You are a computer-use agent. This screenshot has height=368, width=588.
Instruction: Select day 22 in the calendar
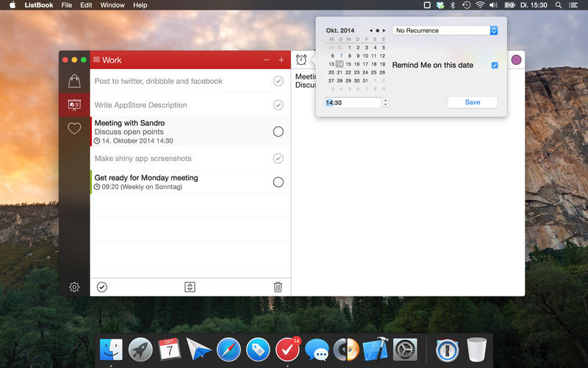348,72
